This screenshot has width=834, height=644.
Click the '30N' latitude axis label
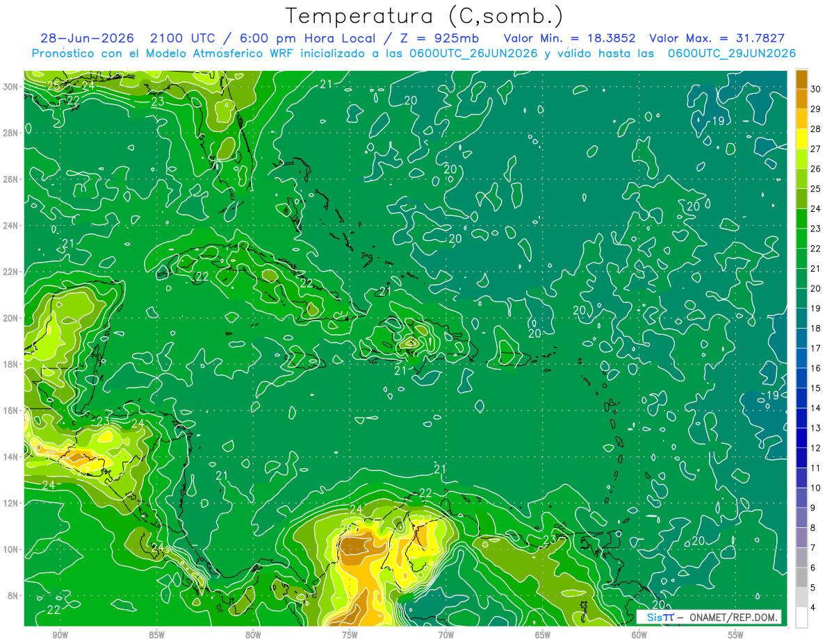(x=12, y=87)
